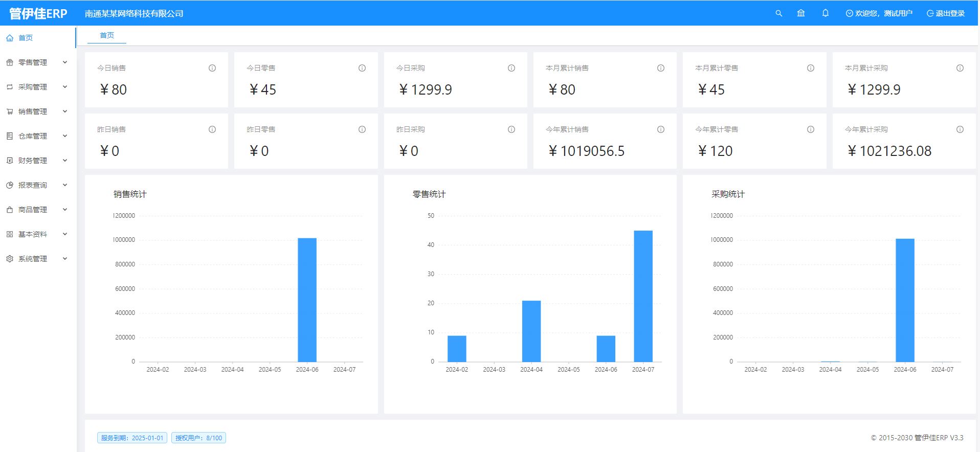Select 首页 in the left sidebar
The width and height of the screenshot is (980, 452).
pos(26,38)
